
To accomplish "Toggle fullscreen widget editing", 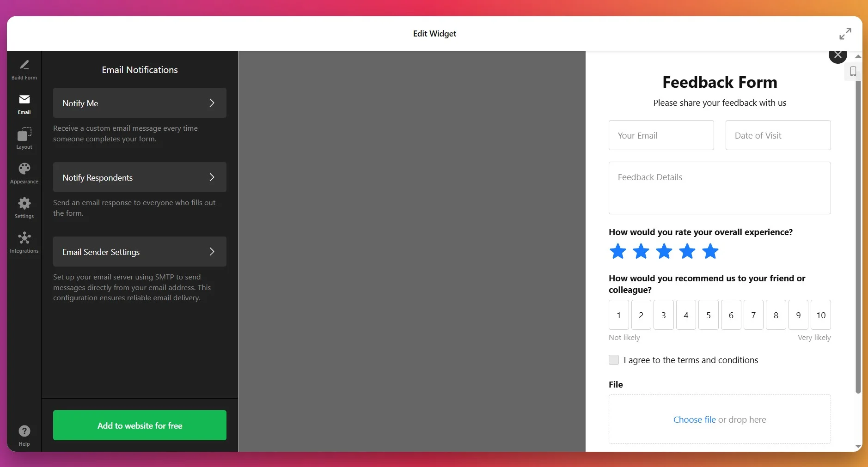I will click(845, 33).
